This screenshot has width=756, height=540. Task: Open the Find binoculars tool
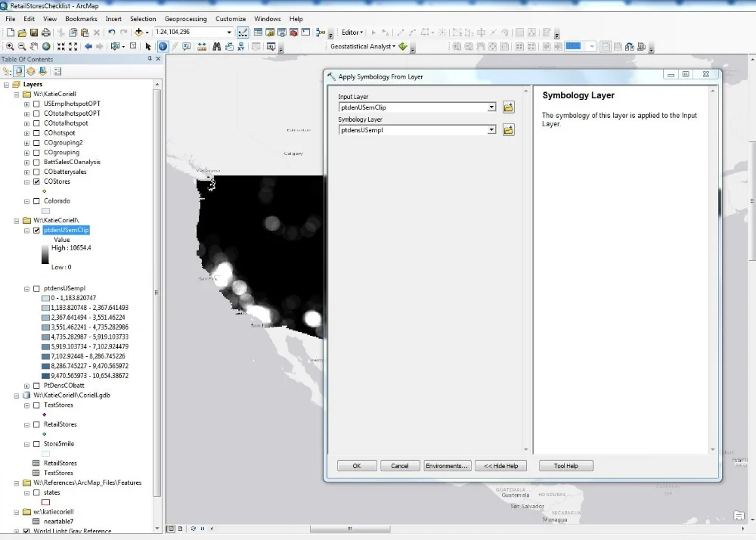(216, 47)
